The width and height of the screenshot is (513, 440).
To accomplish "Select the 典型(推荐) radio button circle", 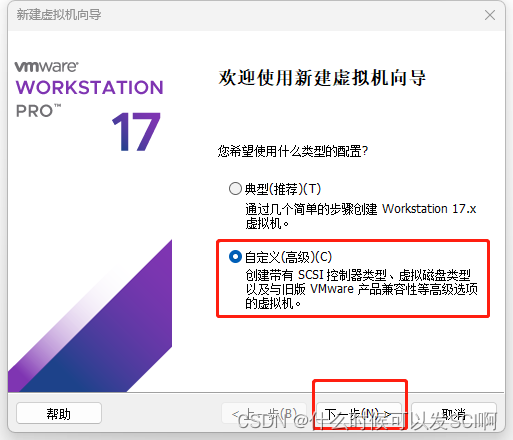I will click(235, 189).
